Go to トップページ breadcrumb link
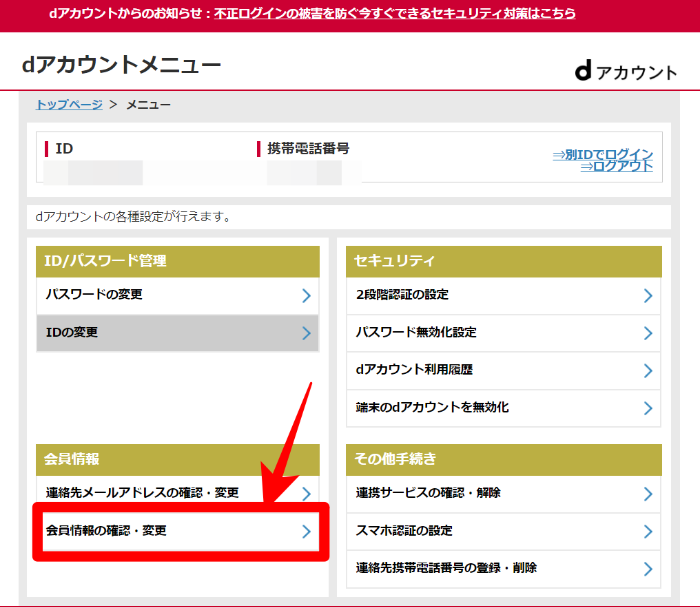 (x=69, y=105)
